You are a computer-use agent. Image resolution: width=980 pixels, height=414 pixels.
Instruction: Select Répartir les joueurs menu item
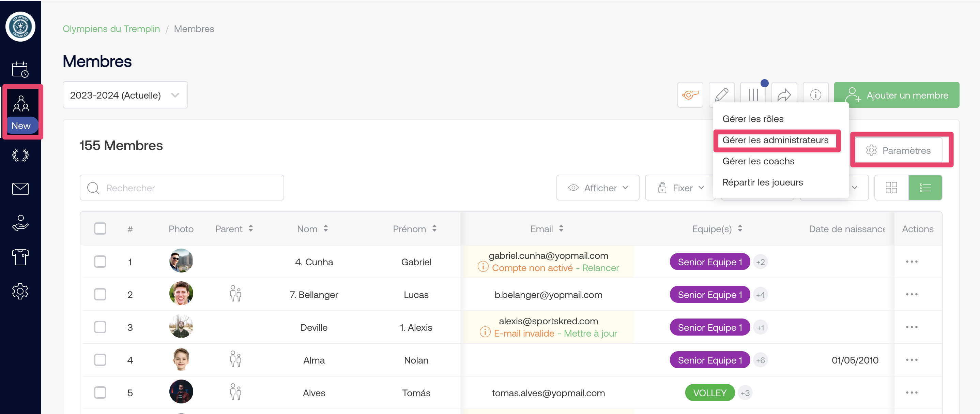click(762, 182)
